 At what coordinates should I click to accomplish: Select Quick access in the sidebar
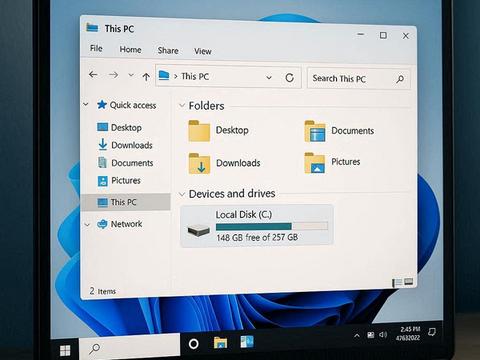(x=126, y=105)
